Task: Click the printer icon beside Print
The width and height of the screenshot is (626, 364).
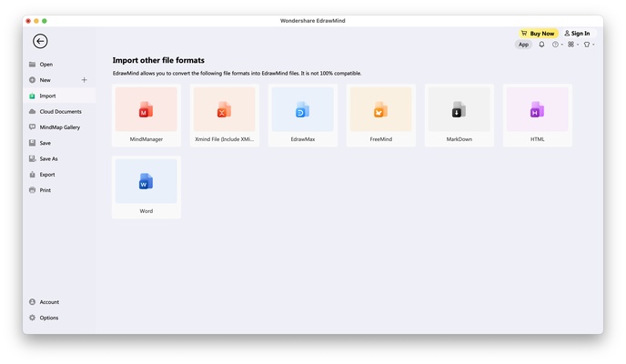Action: tap(33, 190)
